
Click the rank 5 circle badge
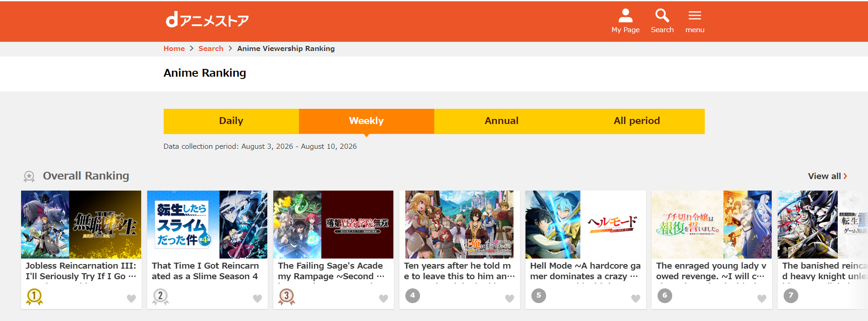click(539, 296)
